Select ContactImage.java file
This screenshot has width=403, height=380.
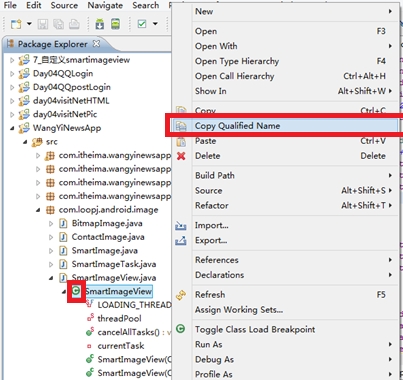[x=108, y=237]
